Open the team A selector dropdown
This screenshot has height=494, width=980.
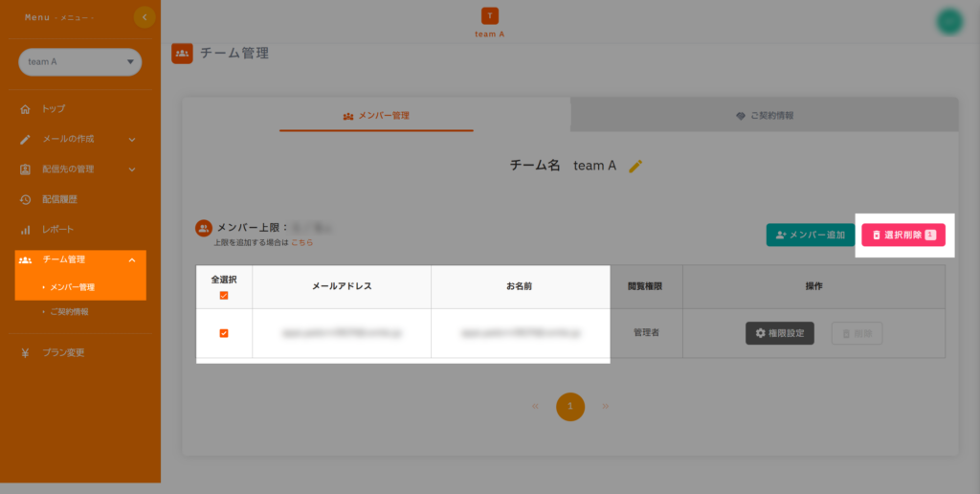tap(80, 62)
